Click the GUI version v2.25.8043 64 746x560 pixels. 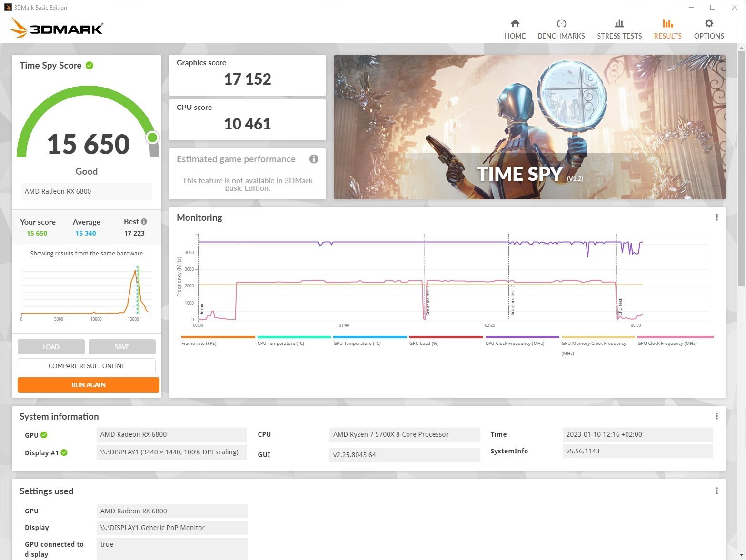click(x=405, y=455)
